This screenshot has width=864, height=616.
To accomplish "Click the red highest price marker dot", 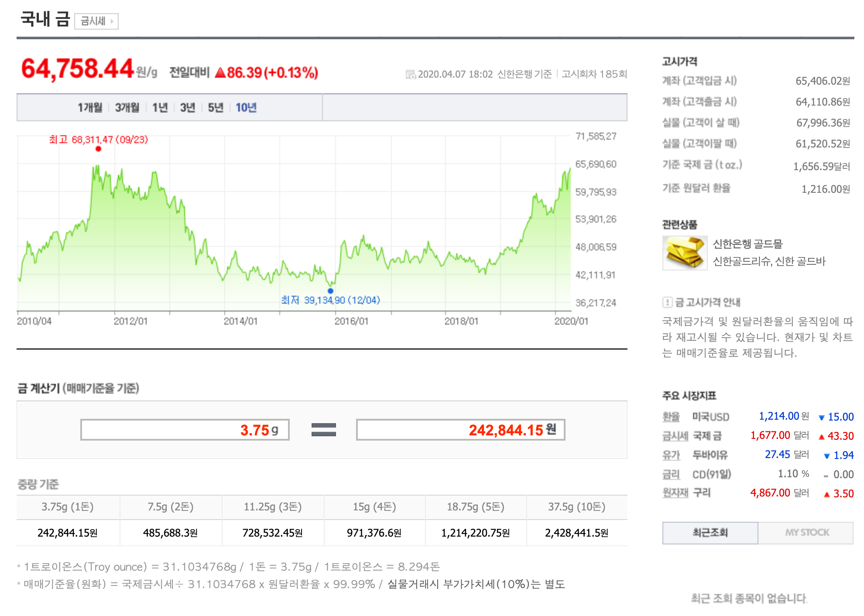I will tap(99, 149).
